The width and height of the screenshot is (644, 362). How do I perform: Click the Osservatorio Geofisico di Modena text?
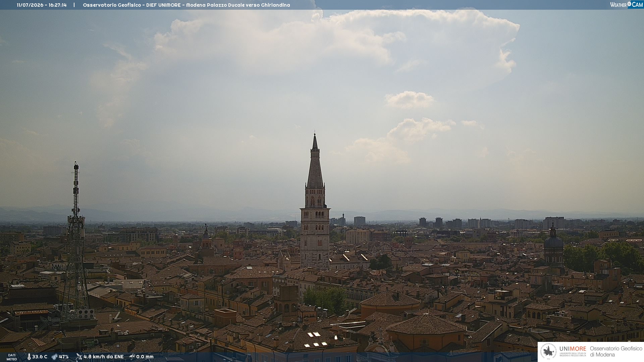(616, 352)
